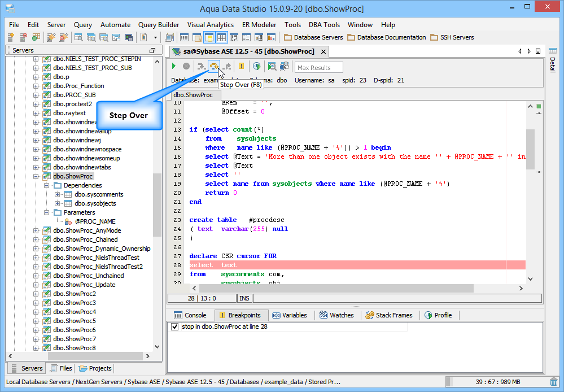
Task: Switch to the Variables tab
Action: pyautogui.click(x=289, y=315)
